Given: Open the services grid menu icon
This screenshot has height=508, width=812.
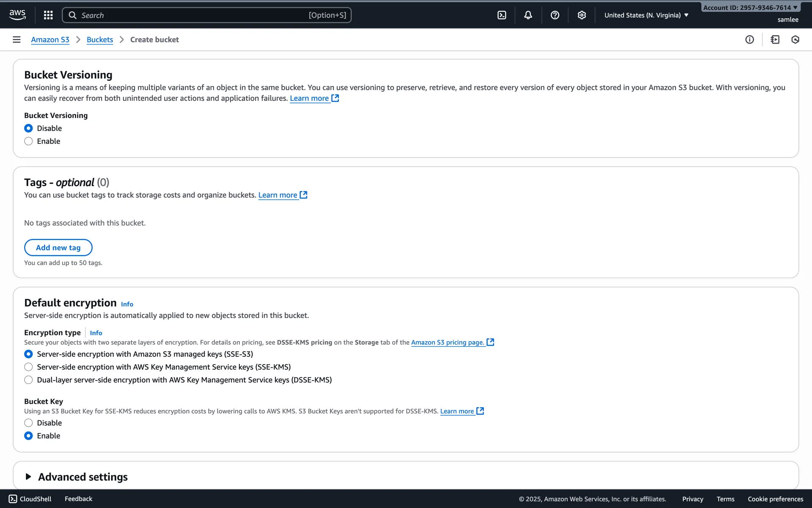Looking at the screenshot, I should point(48,15).
